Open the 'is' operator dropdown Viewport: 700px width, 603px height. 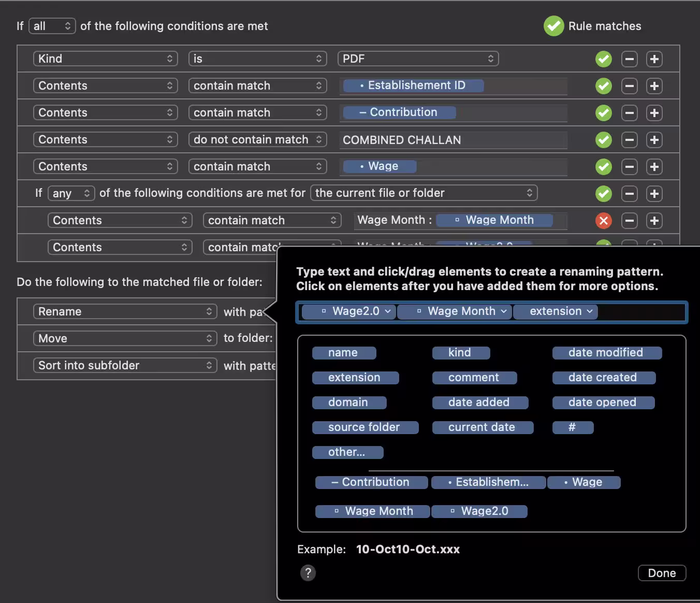(258, 59)
